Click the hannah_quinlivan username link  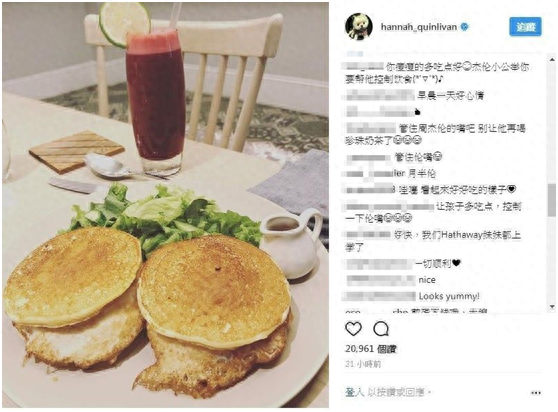419,27
